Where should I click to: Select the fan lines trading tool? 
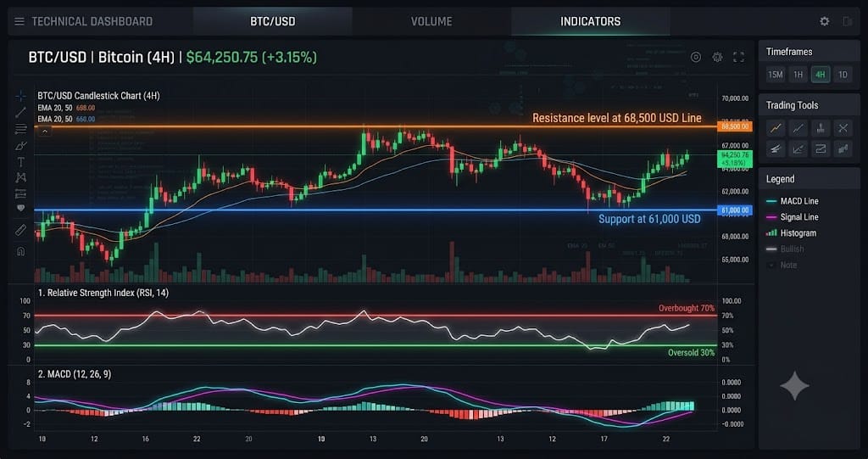[x=776, y=148]
